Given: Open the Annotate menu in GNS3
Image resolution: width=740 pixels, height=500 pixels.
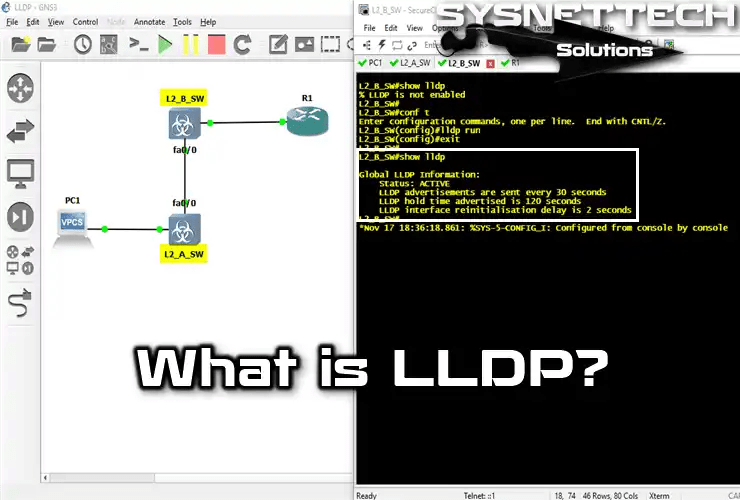Looking at the screenshot, I should (149, 22).
